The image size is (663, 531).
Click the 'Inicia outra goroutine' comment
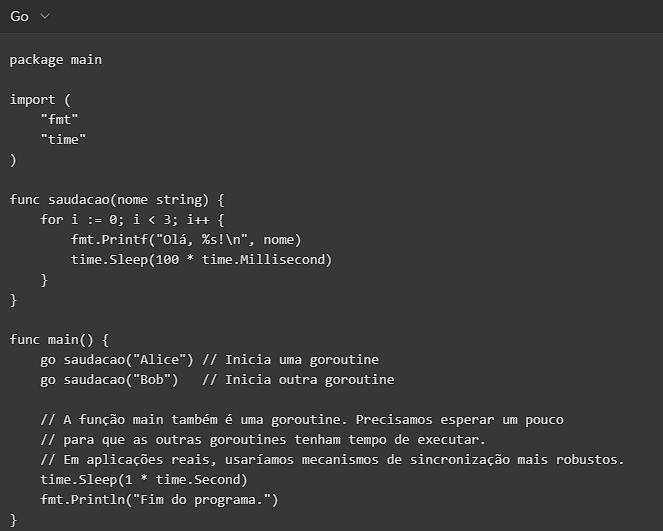[x=298, y=379]
